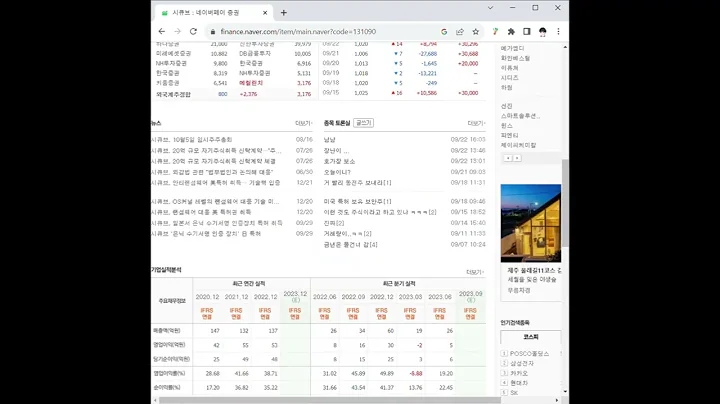
Task: Expand the tab search chevron
Action: click(490, 8)
